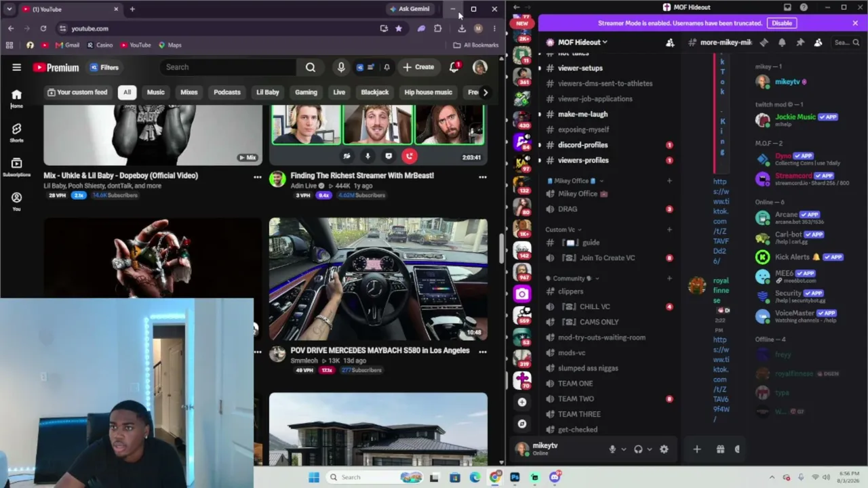This screenshot has width=868, height=488.
Task: Bookmark this page with the Chrome star
Action: [399, 28]
